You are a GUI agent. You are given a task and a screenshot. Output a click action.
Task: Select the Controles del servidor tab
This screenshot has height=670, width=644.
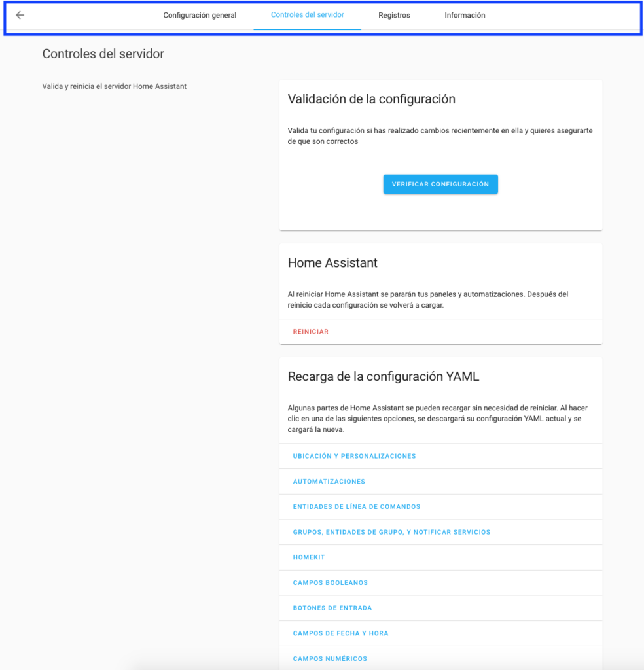tap(307, 14)
